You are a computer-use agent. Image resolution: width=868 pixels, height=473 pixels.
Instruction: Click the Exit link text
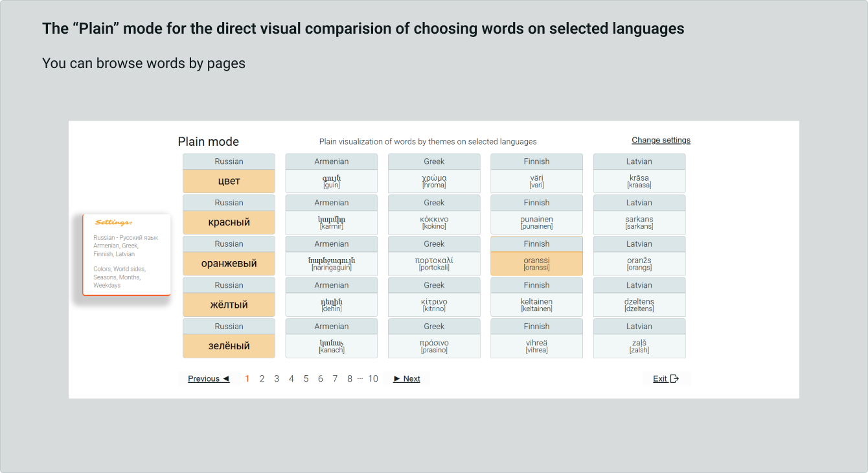659,379
